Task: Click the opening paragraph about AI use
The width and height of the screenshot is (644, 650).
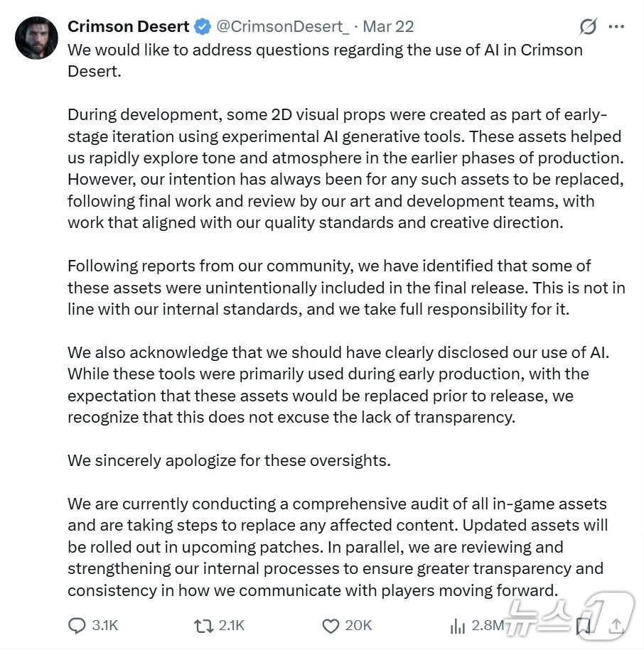Action: [325, 61]
